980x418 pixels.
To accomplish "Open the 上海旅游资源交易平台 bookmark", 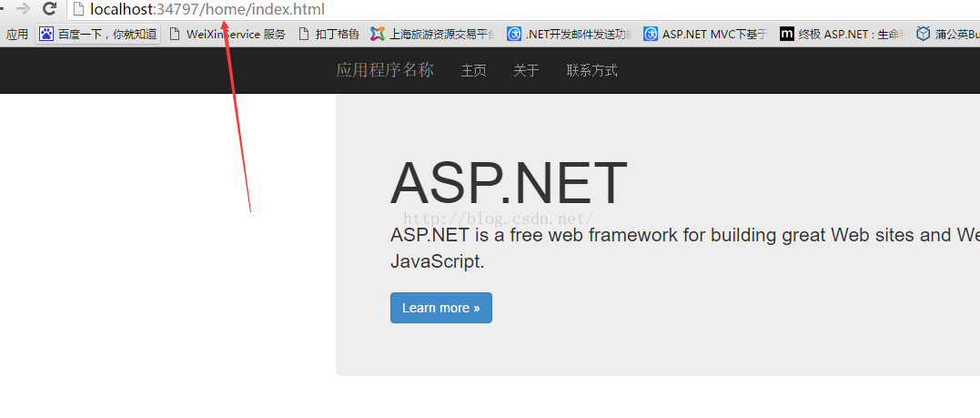I will point(434,34).
